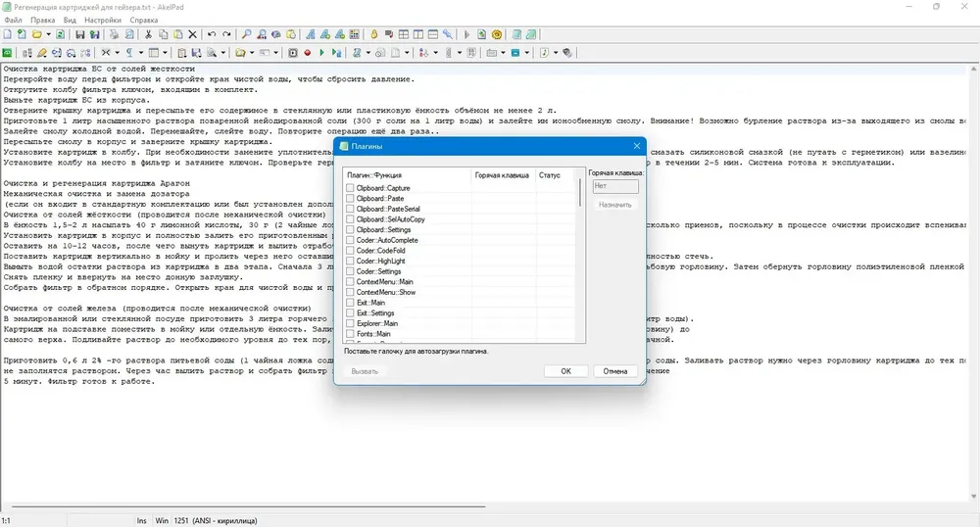Click the Undo arrow icon

click(212, 35)
